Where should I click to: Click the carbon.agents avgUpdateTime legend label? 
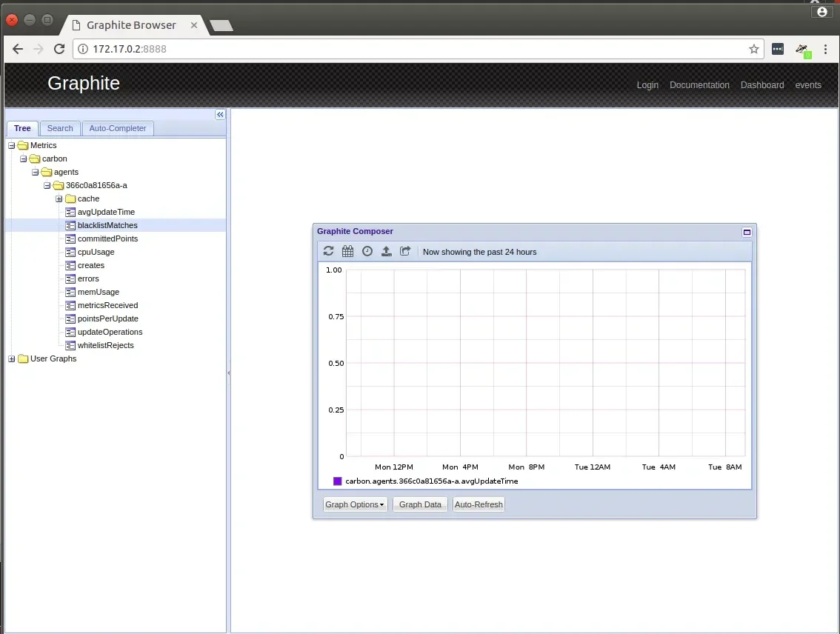click(432, 481)
